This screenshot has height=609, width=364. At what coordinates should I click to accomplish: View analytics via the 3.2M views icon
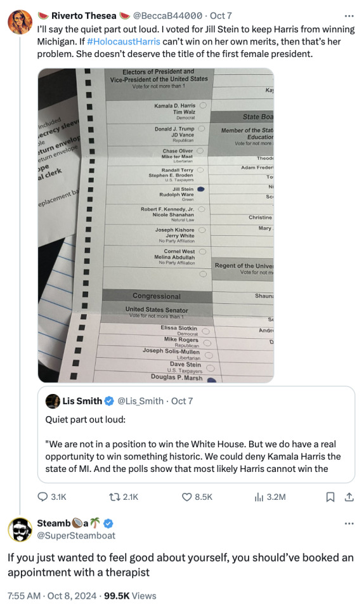click(x=259, y=497)
